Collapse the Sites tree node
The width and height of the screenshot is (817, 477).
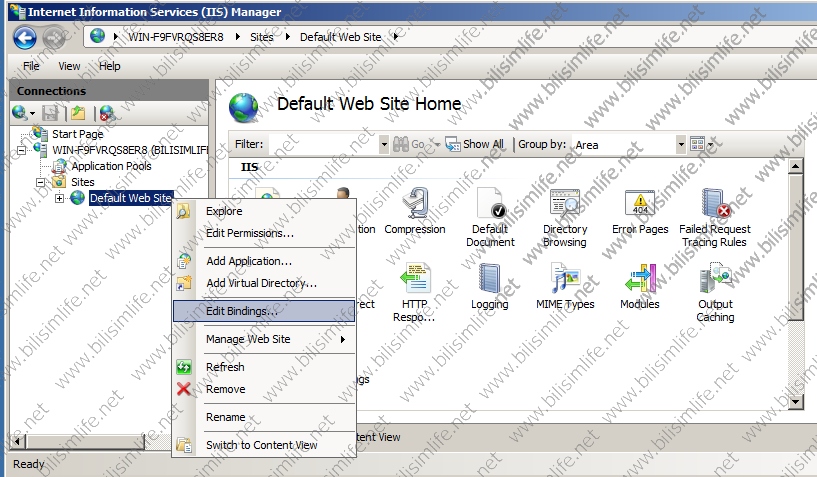point(40,182)
